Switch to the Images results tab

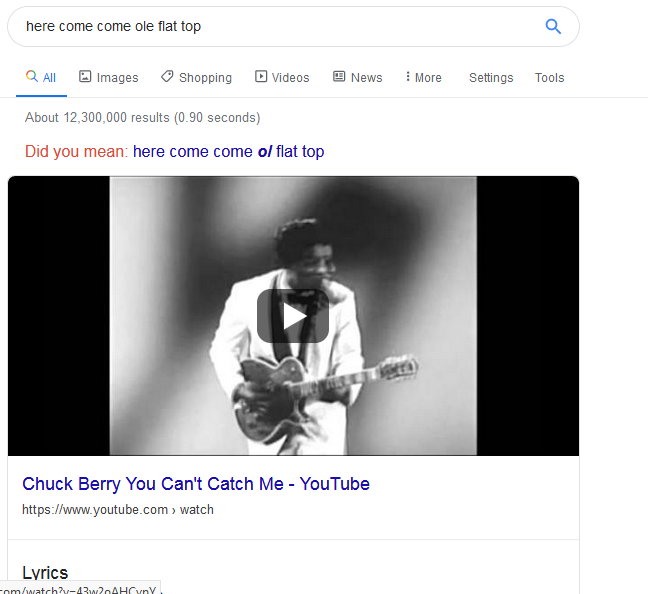click(x=117, y=77)
